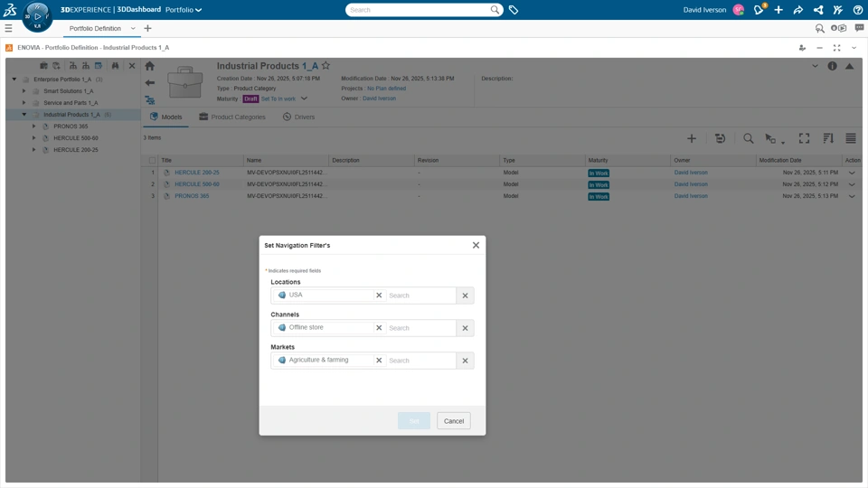Switch to the Drivers tab
This screenshot has height=488, width=868.
click(299, 117)
